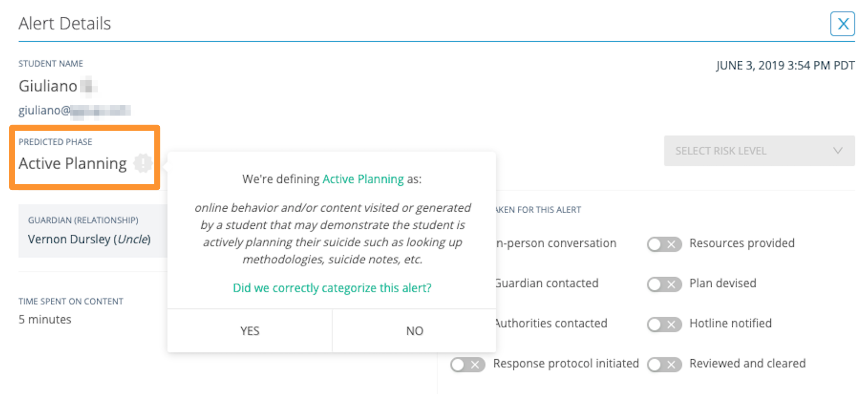Viewport: 868px width, 394px height.
Task: Click the exclamation icon beside Active Planning
Action: coord(143,163)
